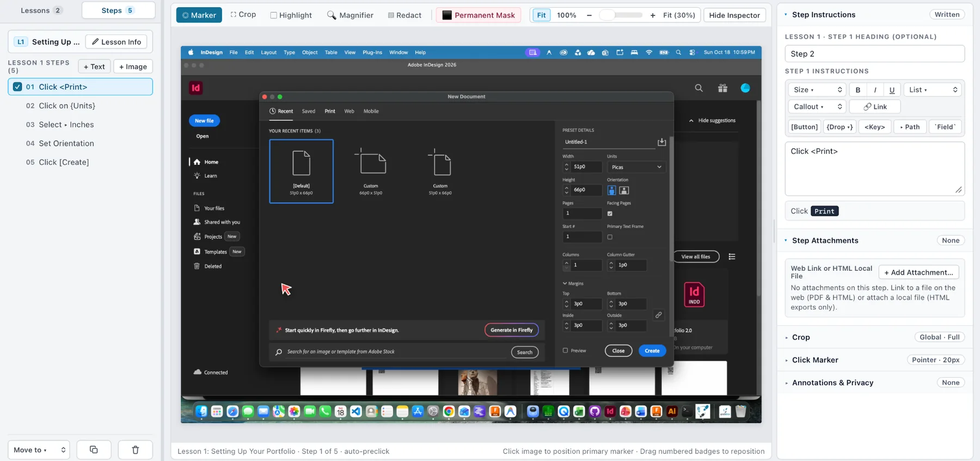Select step 03 Select Inches

tap(80, 125)
